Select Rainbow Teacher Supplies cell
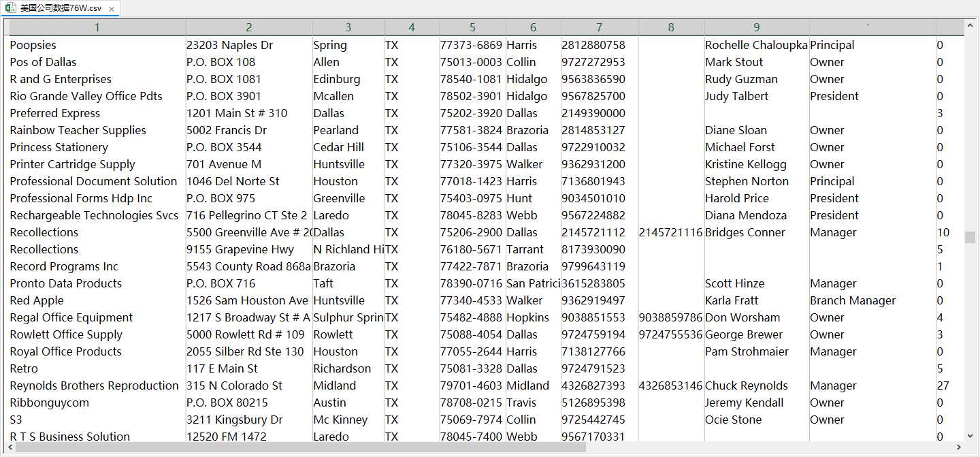 pyautogui.click(x=97, y=130)
